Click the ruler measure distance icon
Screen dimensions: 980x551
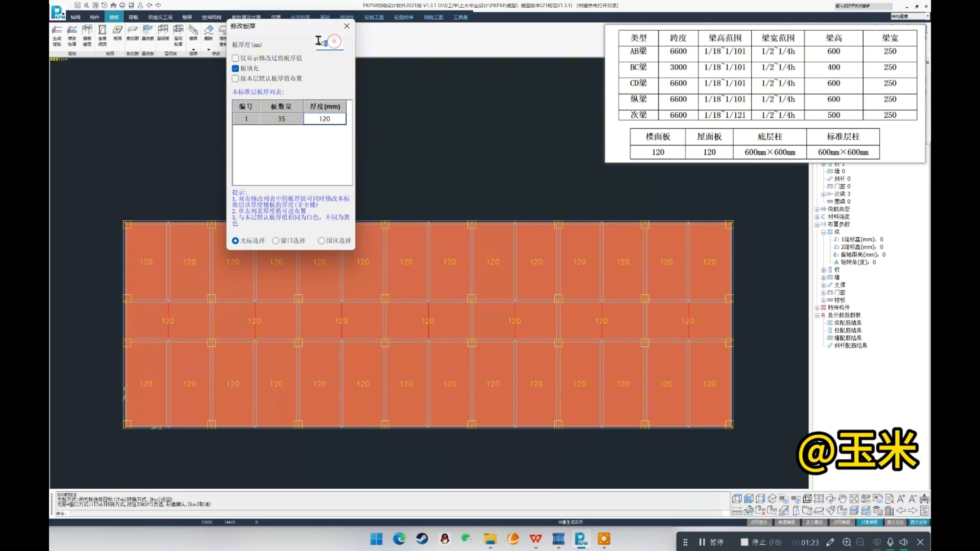pyautogui.click(x=737, y=511)
